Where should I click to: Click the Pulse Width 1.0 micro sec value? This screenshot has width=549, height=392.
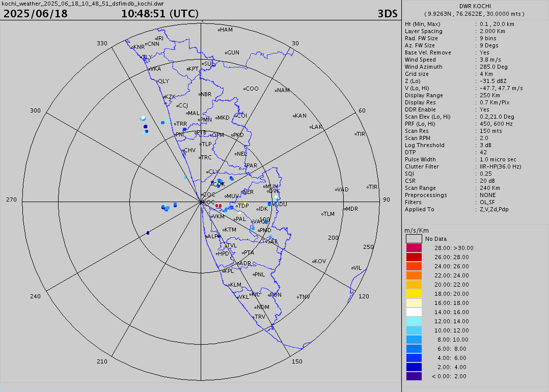point(498,160)
